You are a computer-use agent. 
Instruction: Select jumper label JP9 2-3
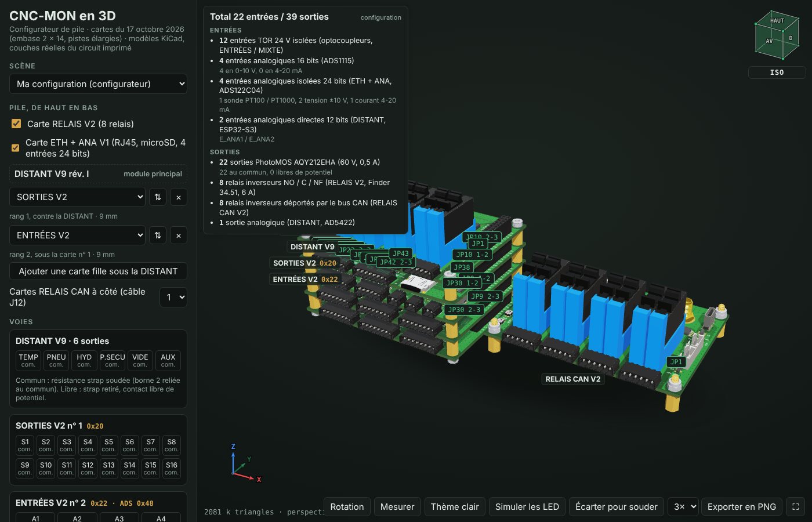tap(485, 296)
